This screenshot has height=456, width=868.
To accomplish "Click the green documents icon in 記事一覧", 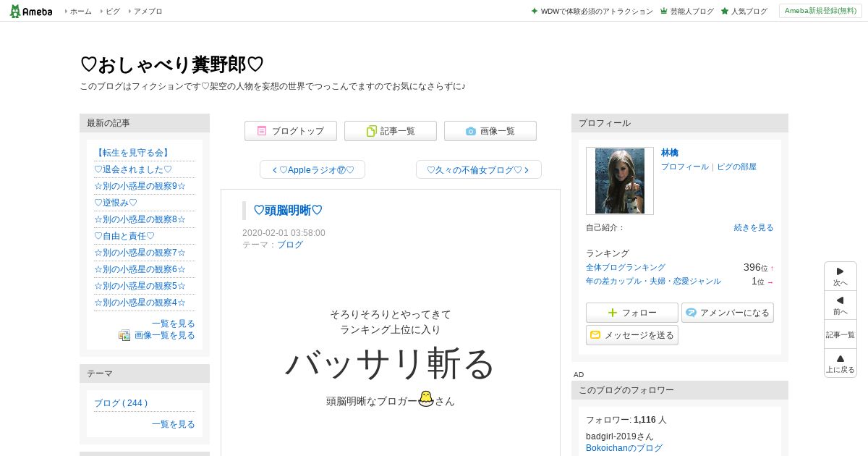I will [x=372, y=131].
